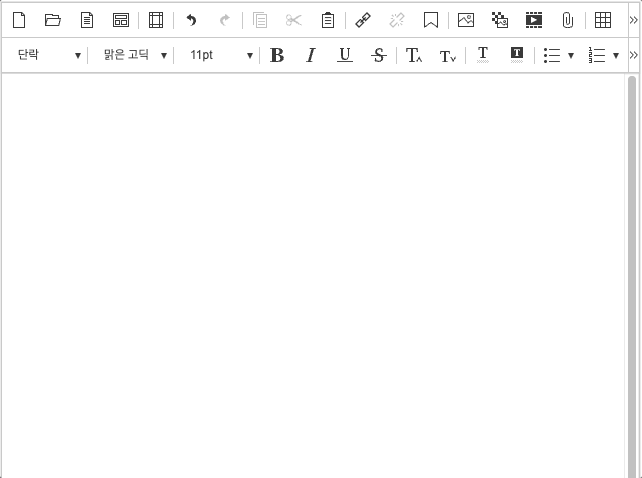Insert a video with the film icon

coord(534,20)
